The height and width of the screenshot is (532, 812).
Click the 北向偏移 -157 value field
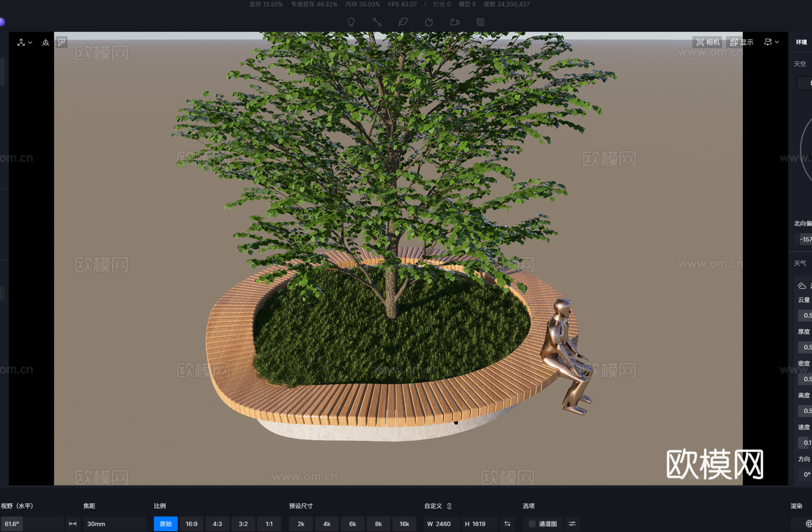pos(804,239)
